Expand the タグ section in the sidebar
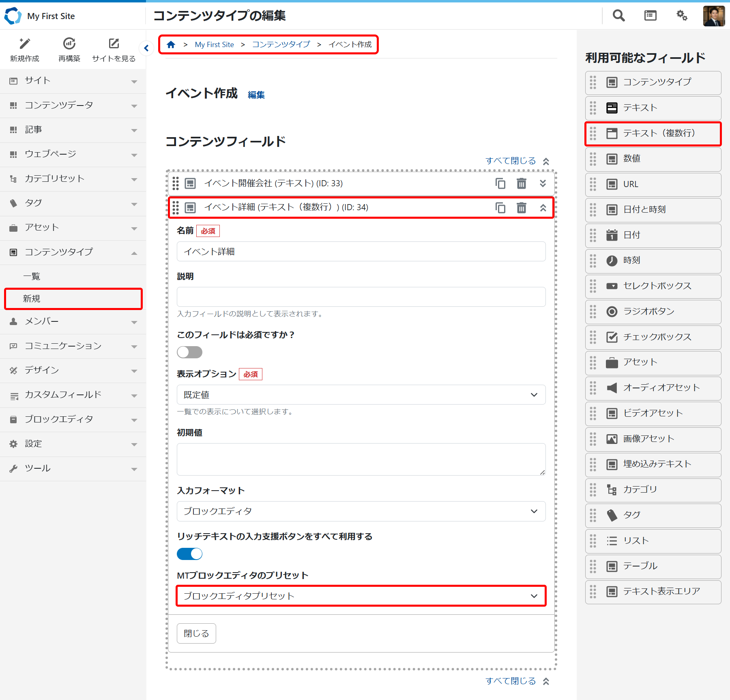Screen dimensions: 730x700 pyautogui.click(x=73, y=203)
